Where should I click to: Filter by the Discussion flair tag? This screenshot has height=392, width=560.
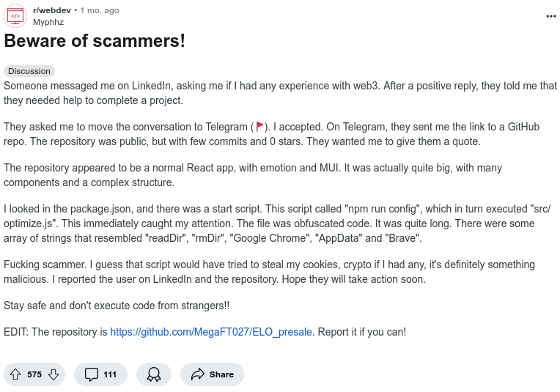pyautogui.click(x=29, y=71)
